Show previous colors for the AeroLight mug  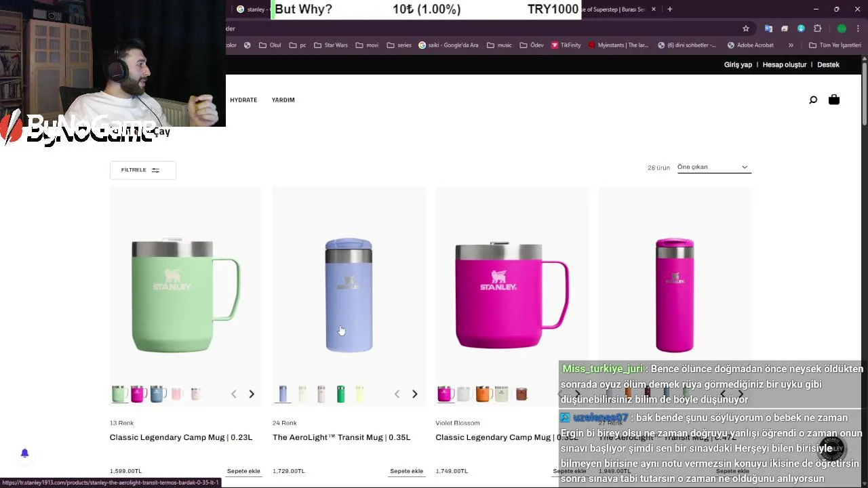tap(397, 394)
